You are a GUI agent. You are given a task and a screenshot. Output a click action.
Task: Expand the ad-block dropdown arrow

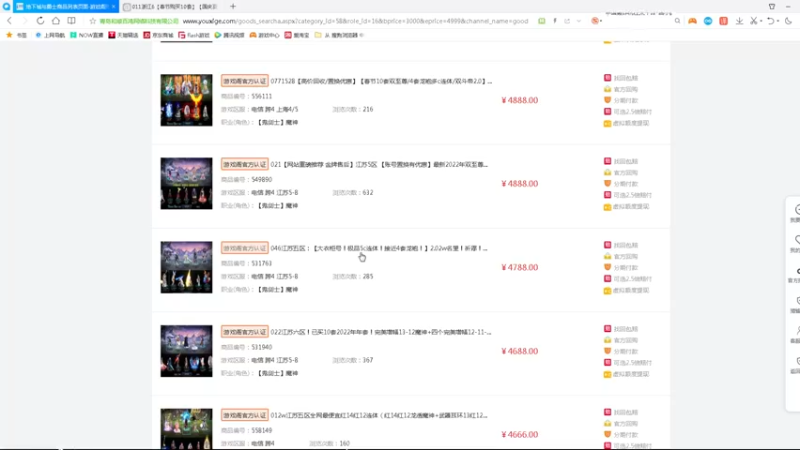click(x=601, y=21)
